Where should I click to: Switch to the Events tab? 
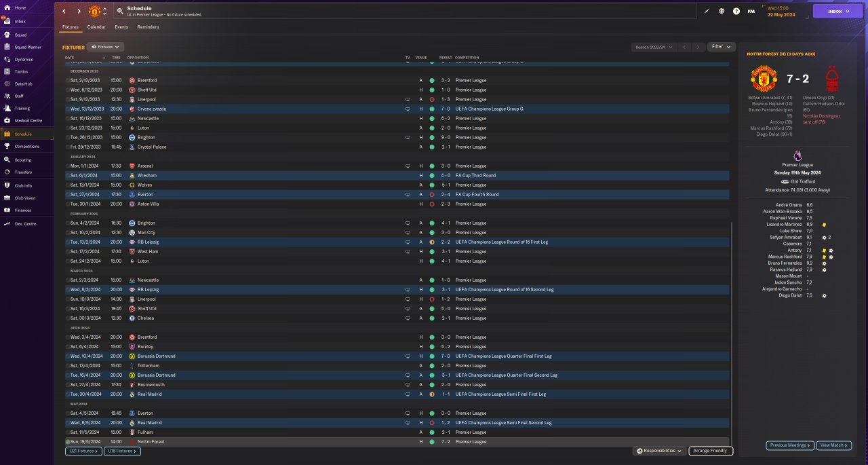pos(121,27)
